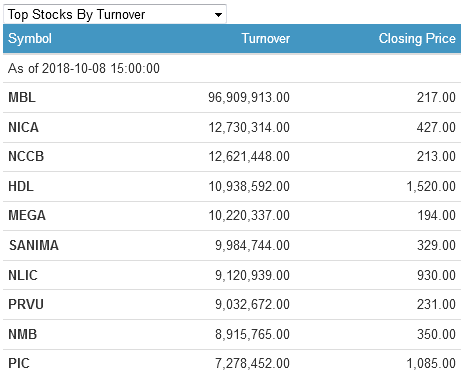Viewport: 462px width, 376px height.
Task: Select the NMB symbol link
Action: pyautogui.click(x=23, y=334)
